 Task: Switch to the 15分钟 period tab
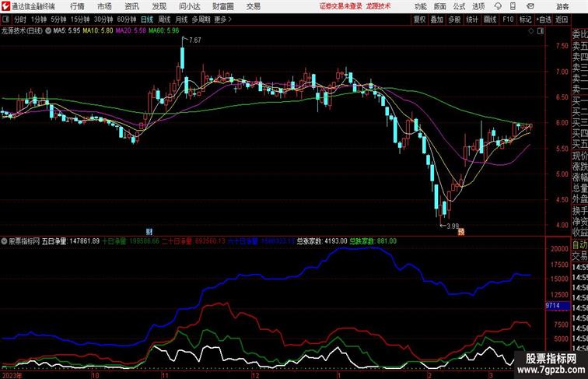80,19
